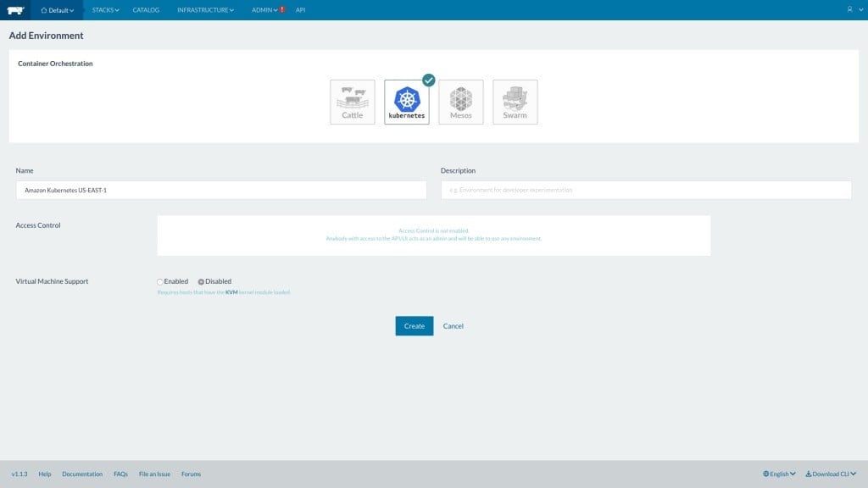The height and width of the screenshot is (488, 868).
Task: Enable Virtual Machine Support radio button
Action: (159, 281)
